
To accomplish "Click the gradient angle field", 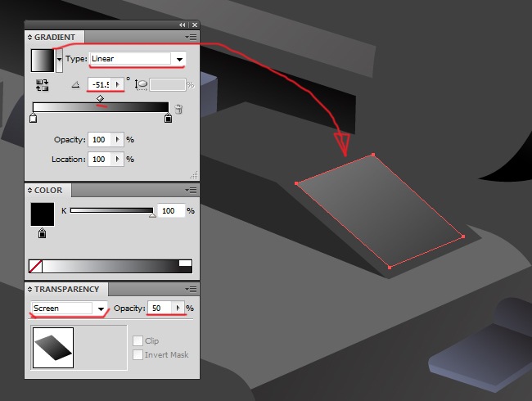I will tap(101, 84).
